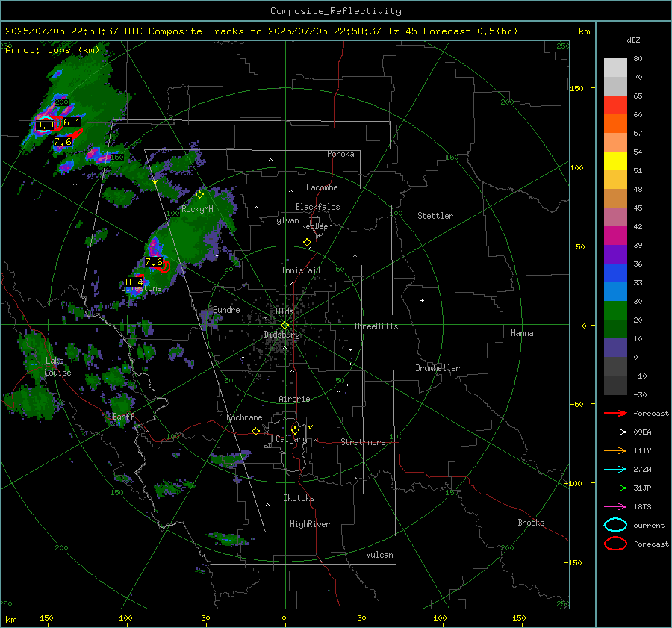Click the Lacombe town label

coord(322,187)
